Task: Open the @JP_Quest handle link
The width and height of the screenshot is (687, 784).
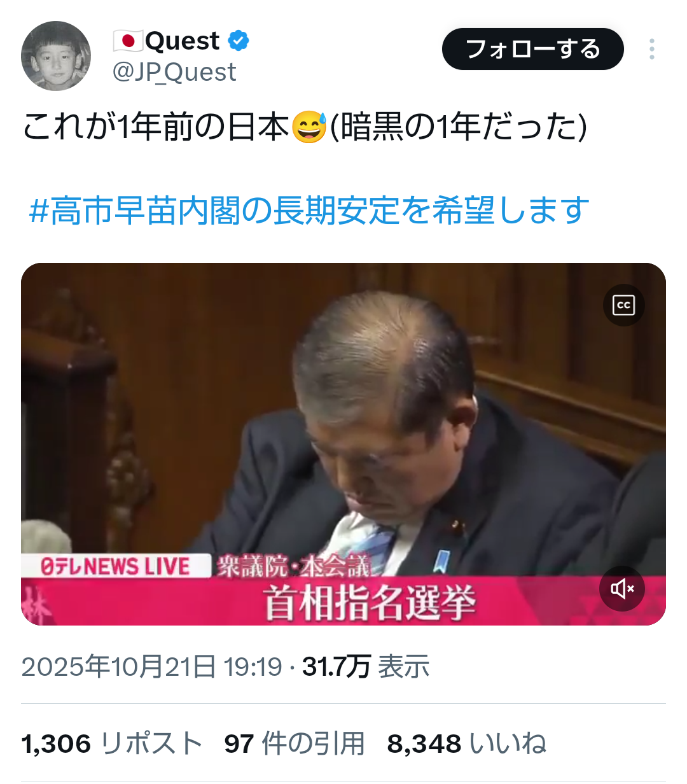Action: pos(174,73)
